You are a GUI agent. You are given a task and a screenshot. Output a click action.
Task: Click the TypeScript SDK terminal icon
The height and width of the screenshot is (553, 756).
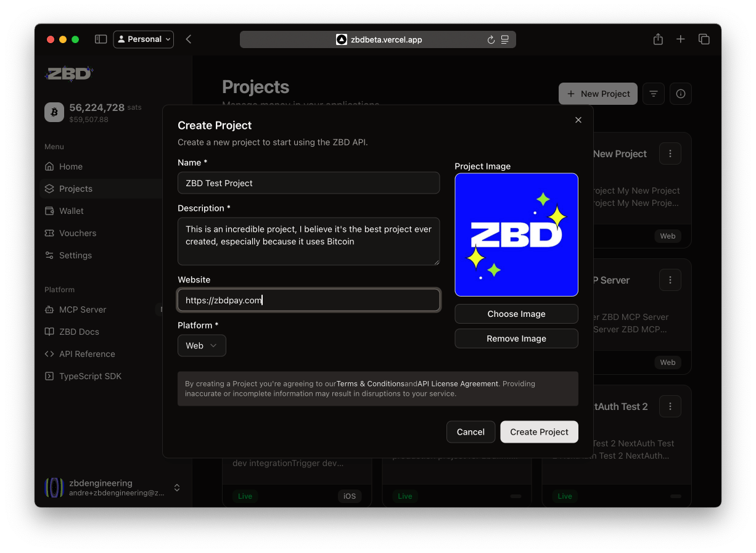click(x=49, y=376)
